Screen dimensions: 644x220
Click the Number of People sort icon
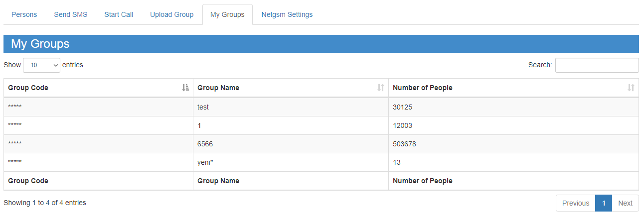(631, 88)
